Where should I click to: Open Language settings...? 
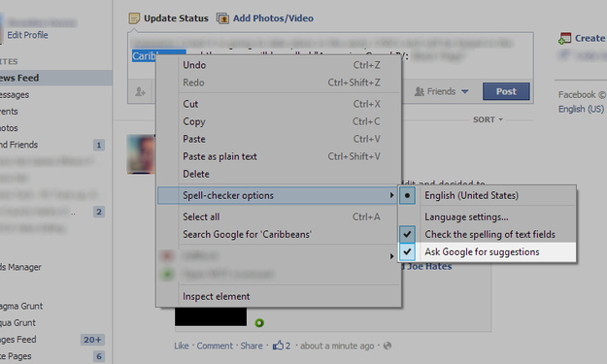[x=487, y=216]
